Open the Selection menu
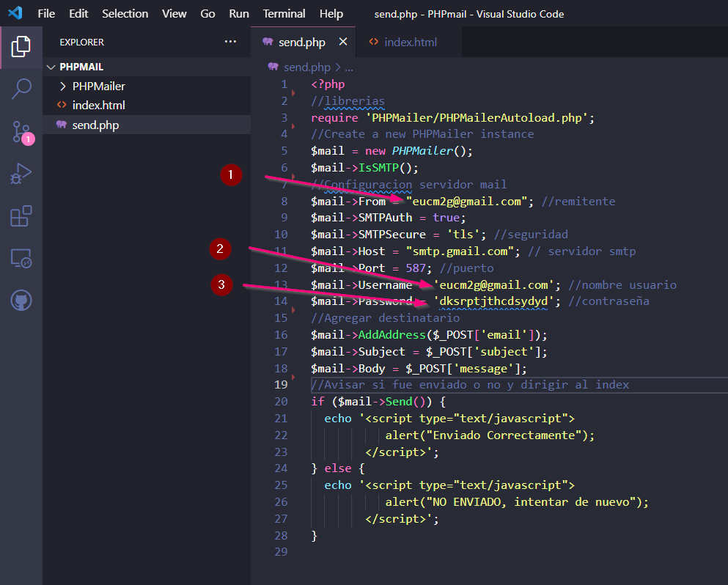Screen dimensions: 728x585 125,14
